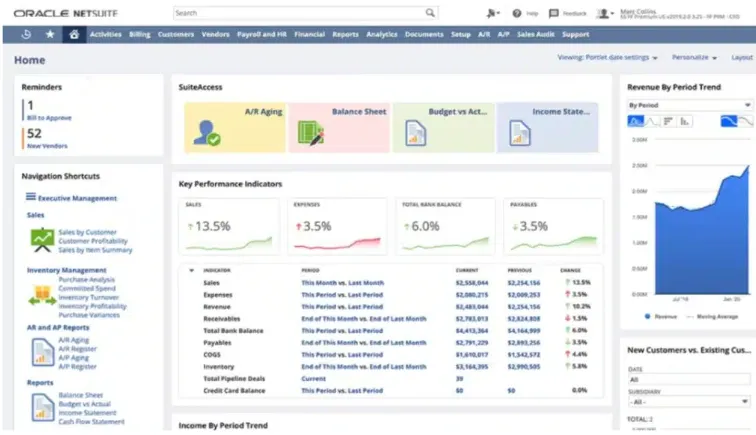756x435 pixels.
Task: Open the Create New pin icon
Action: [492, 14]
